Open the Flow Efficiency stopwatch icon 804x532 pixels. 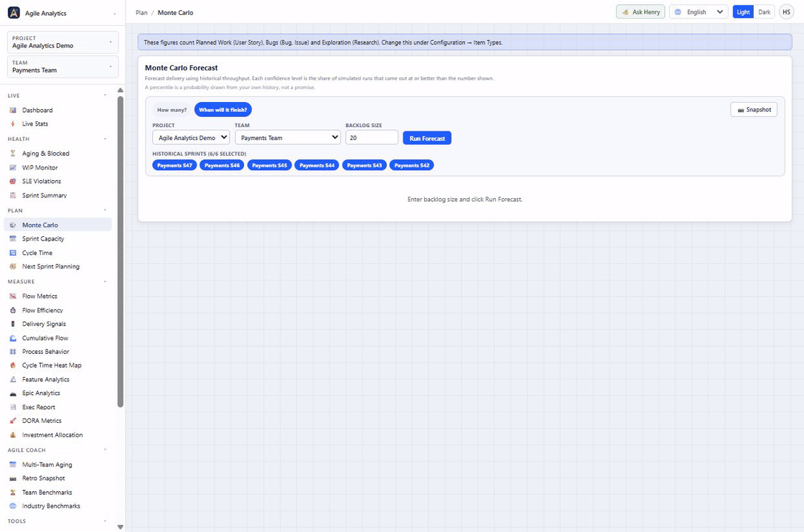13,310
